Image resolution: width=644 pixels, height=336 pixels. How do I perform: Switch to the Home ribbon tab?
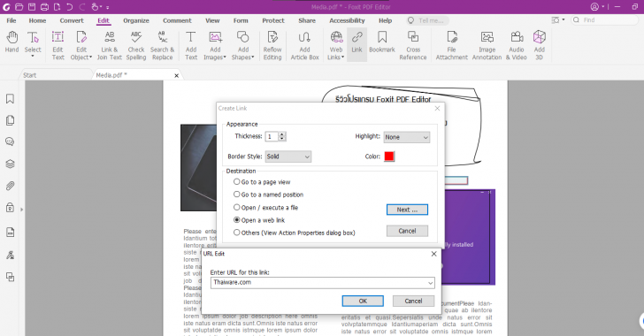(x=37, y=20)
